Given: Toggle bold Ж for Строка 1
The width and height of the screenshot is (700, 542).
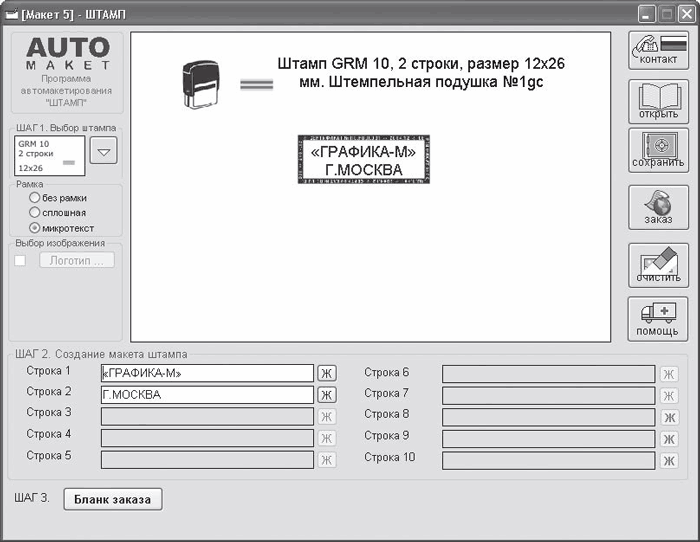Looking at the screenshot, I should [327, 373].
